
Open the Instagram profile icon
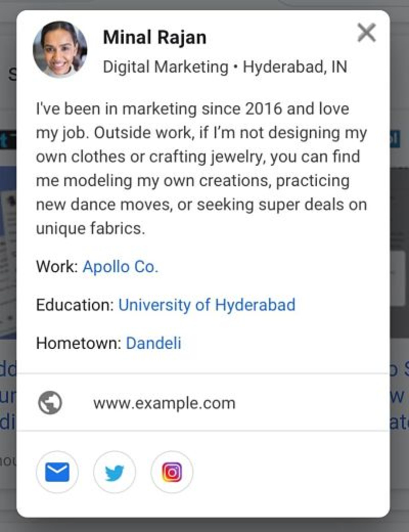click(x=172, y=472)
